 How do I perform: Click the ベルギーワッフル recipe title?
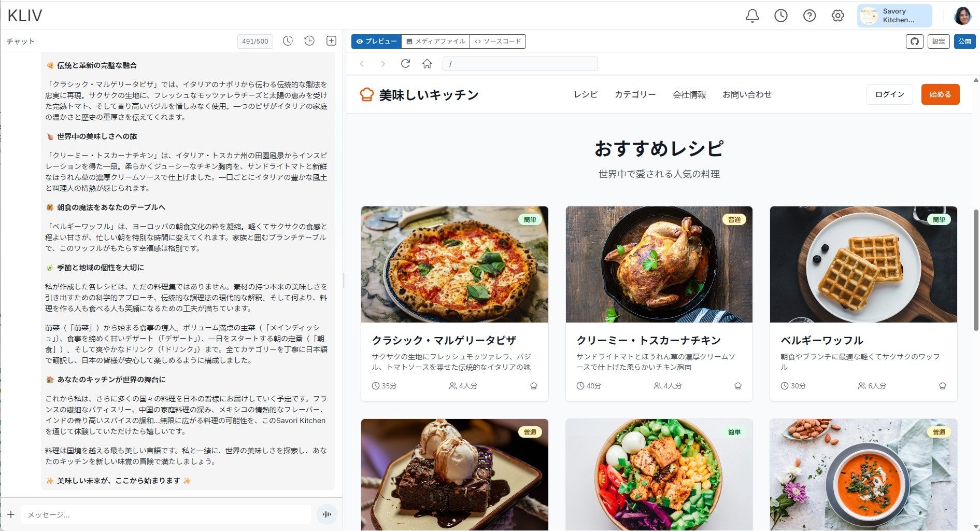click(x=822, y=340)
